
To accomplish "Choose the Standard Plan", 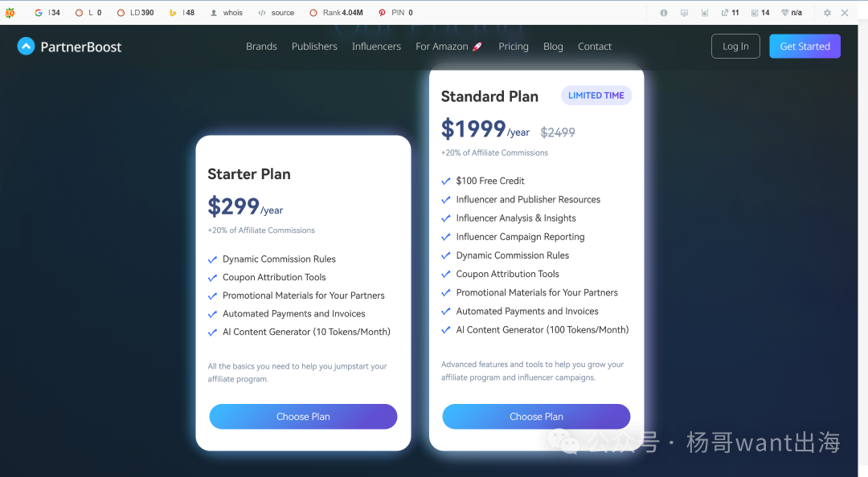I will pos(536,417).
